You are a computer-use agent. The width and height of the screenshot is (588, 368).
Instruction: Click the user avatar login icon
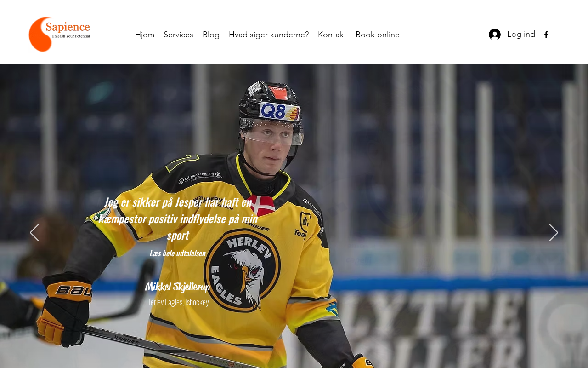pyautogui.click(x=495, y=34)
